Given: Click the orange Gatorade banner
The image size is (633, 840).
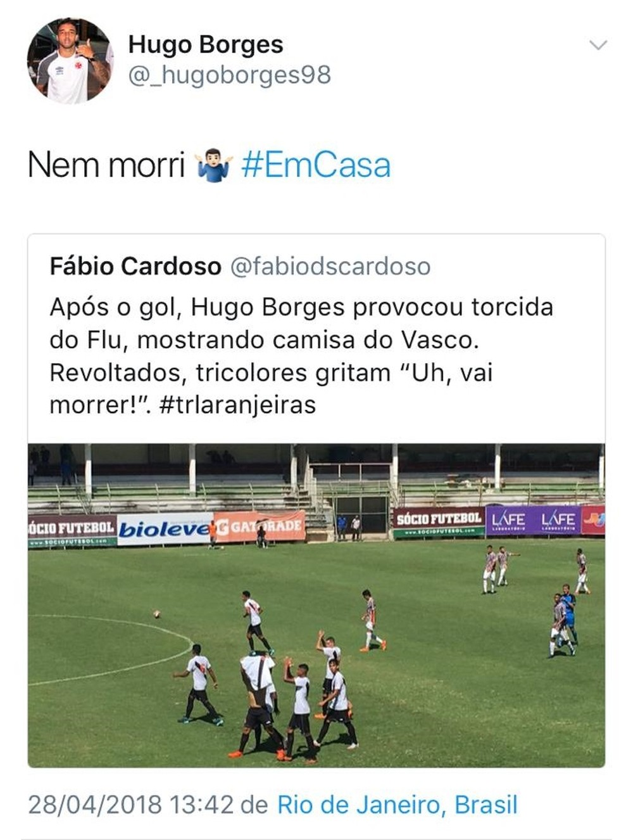Looking at the screenshot, I should click(260, 526).
